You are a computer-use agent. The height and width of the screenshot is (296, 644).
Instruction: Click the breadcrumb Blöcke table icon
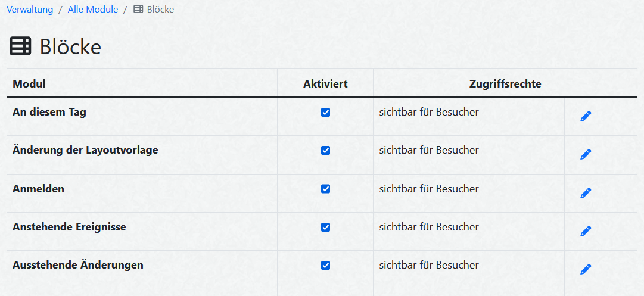click(x=138, y=10)
